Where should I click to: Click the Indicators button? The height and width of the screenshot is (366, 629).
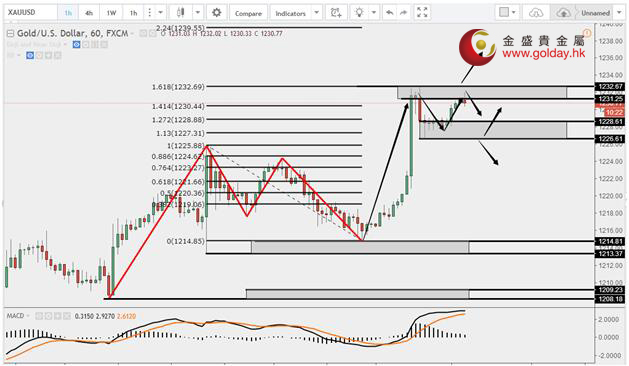point(290,13)
